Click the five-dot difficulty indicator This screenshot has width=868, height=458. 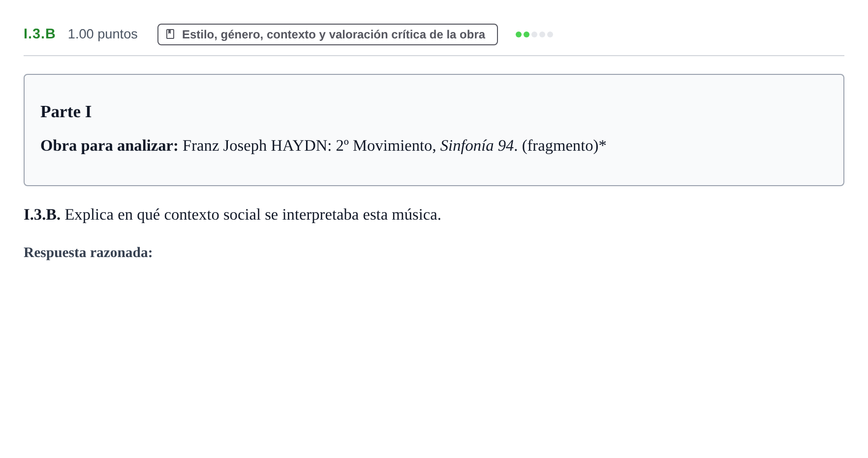[534, 34]
